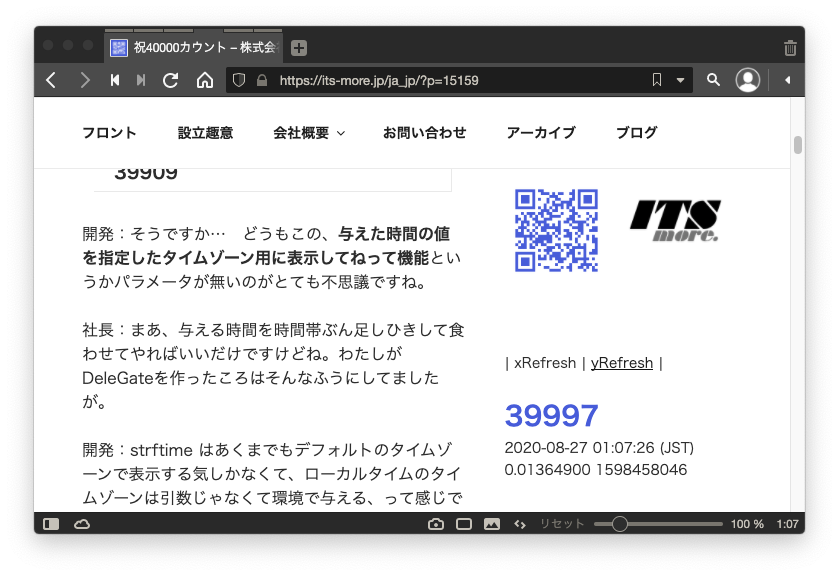Image resolution: width=839 pixels, height=576 pixels.
Task: Click the Rewind history button
Action: click(x=115, y=80)
